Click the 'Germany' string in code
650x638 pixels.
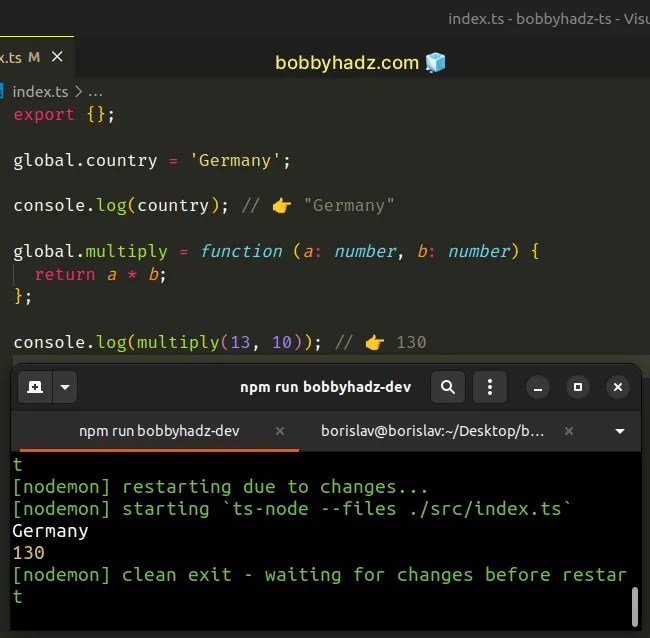[x=235, y=160]
